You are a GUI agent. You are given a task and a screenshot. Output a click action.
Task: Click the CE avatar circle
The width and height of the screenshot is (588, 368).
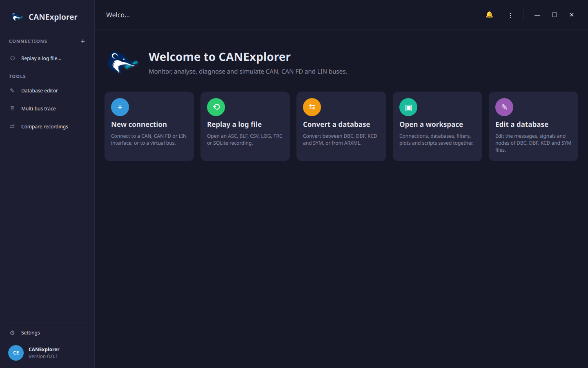click(16, 352)
